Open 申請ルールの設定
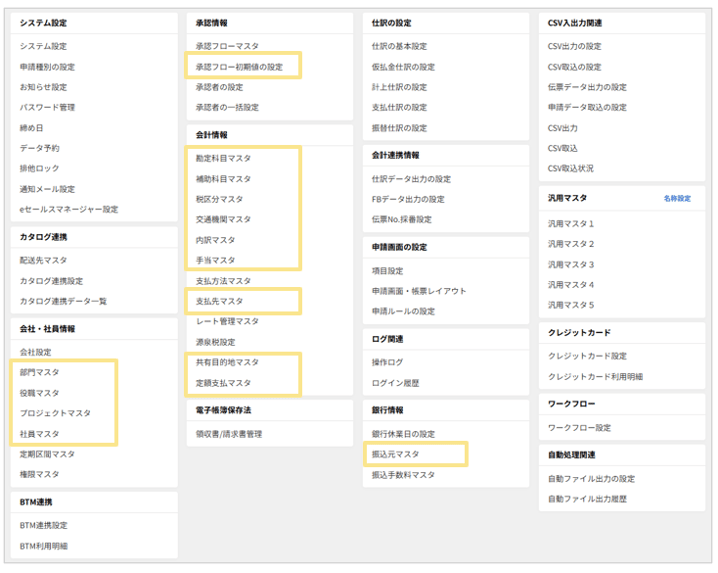The height and width of the screenshot is (573, 718). [403, 311]
